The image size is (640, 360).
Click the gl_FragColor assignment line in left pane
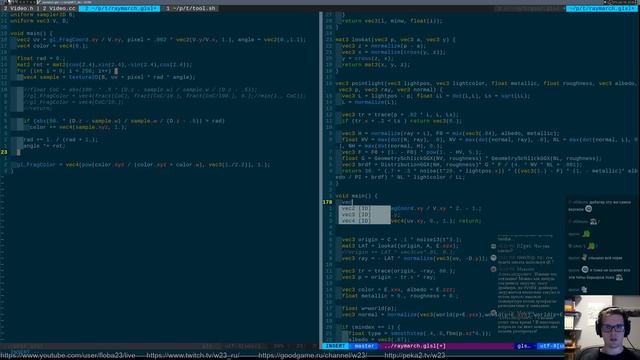(143, 165)
